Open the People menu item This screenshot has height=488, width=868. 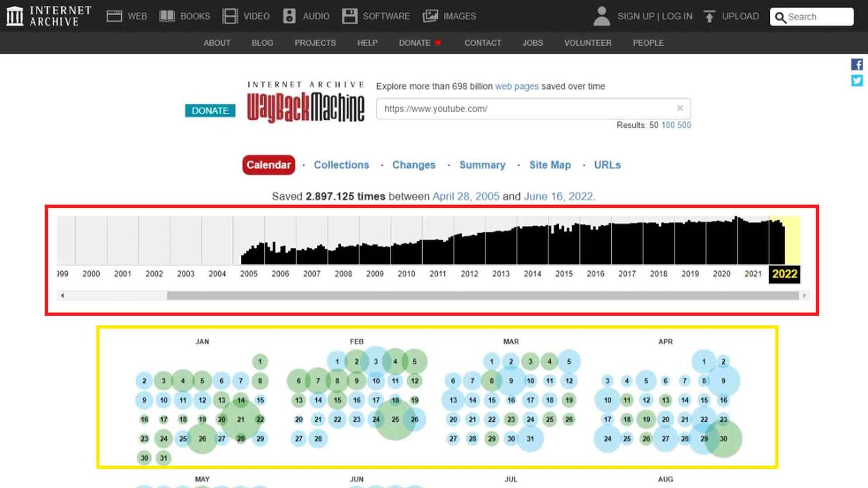(648, 43)
